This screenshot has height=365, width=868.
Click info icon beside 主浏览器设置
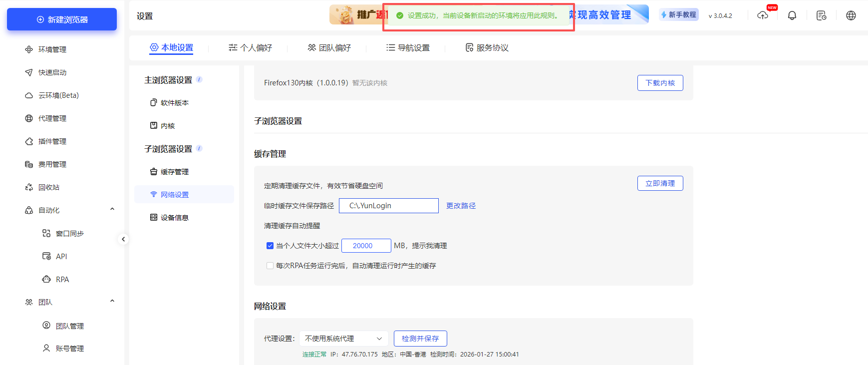click(199, 79)
